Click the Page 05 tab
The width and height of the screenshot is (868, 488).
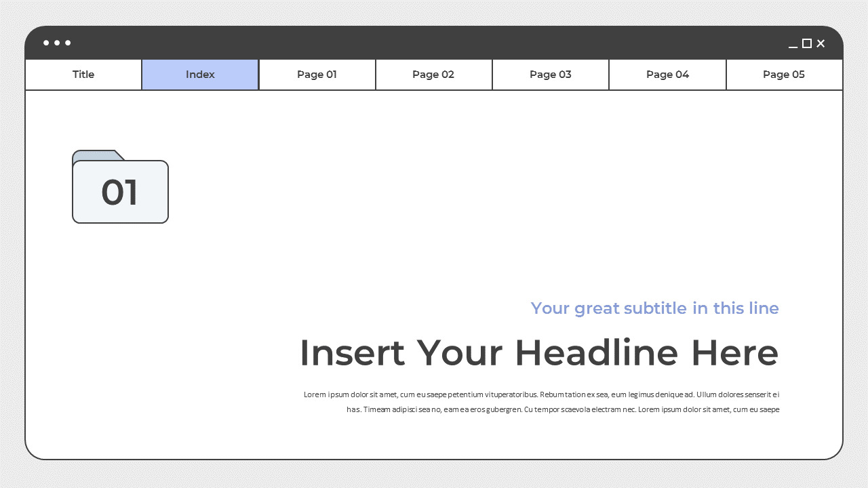[x=784, y=75]
